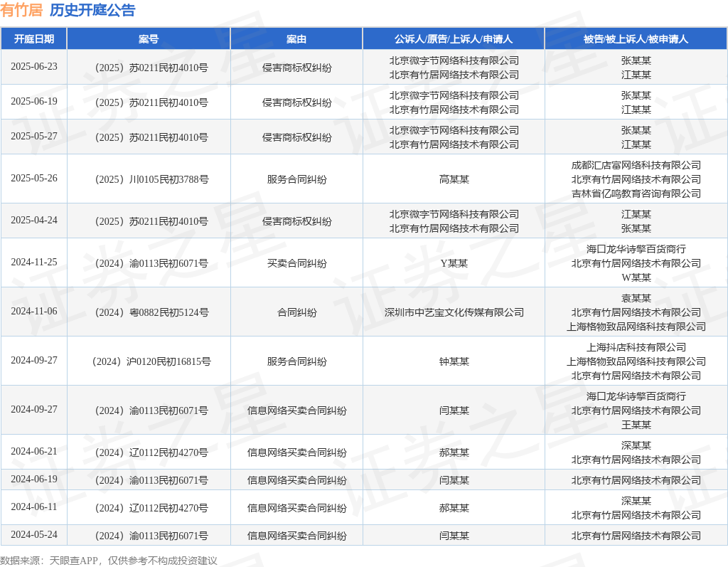Click defendant 袁某某
The image size is (728, 567).
point(636,298)
